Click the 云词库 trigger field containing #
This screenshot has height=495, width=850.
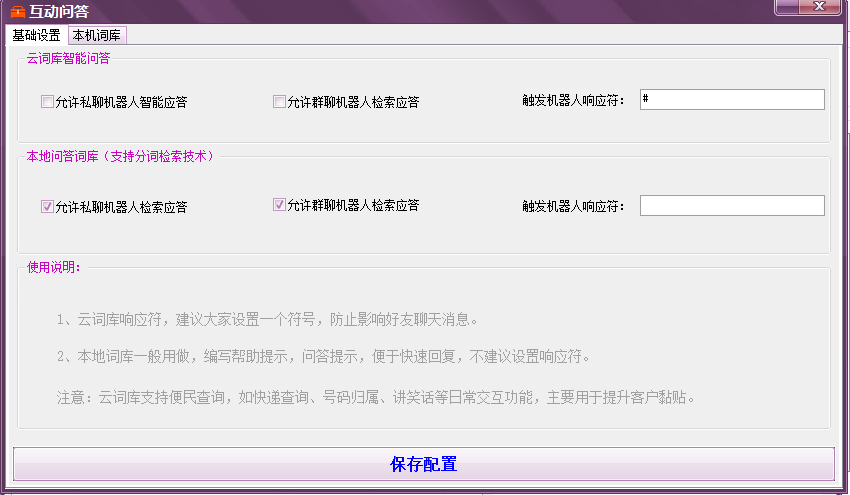pyautogui.click(x=731, y=100)
